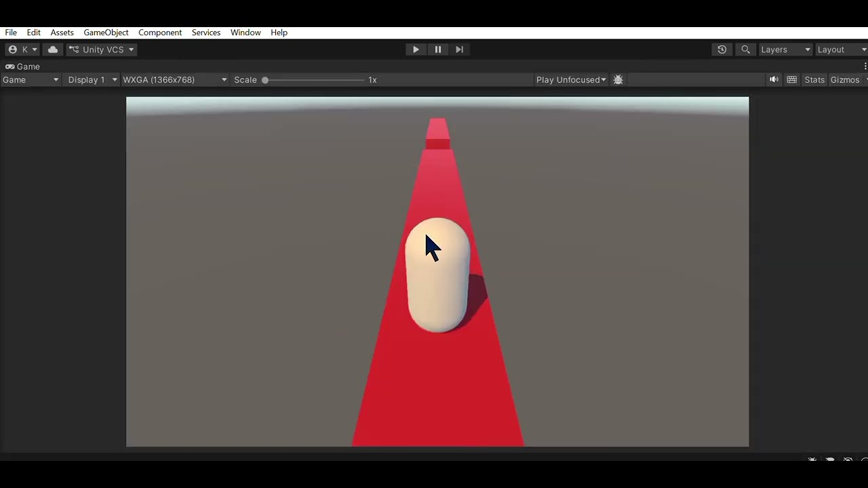Open the Component menu
Image resolution: width=868 pixels, height=488 pixels.
coord(160,33)
